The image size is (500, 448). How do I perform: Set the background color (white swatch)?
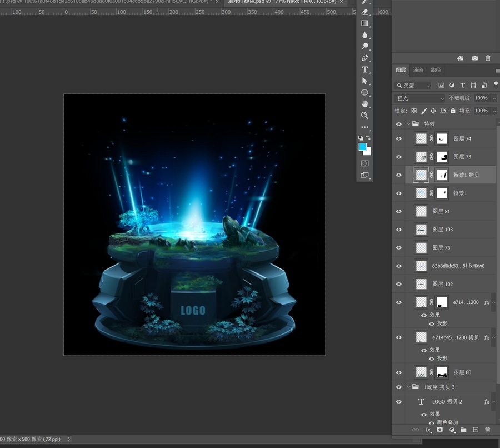tap(368, 152)
